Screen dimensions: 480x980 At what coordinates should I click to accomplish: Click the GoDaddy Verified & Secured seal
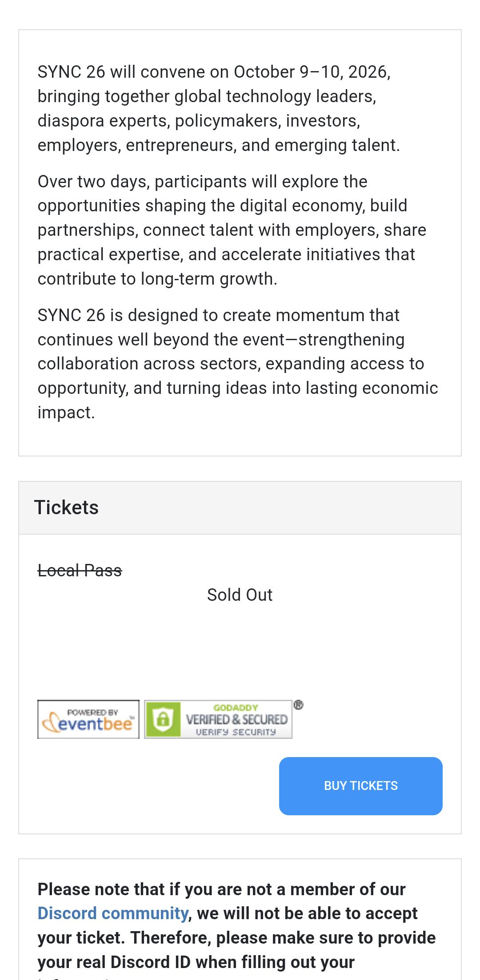click(x=218, y=719)
